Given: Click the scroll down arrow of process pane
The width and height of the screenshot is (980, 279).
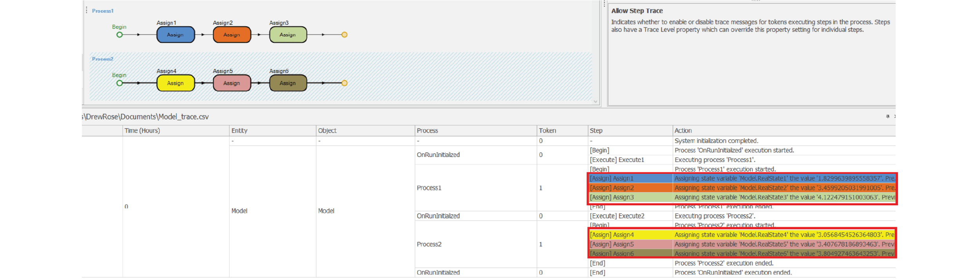Looking at the screenshot, I should 595,102.
